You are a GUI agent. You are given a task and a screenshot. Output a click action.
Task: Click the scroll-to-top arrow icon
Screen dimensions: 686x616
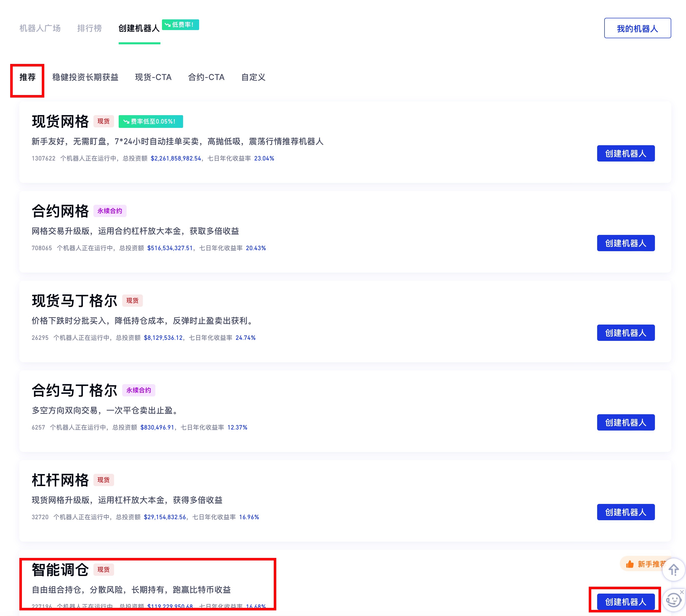[673, 570]
